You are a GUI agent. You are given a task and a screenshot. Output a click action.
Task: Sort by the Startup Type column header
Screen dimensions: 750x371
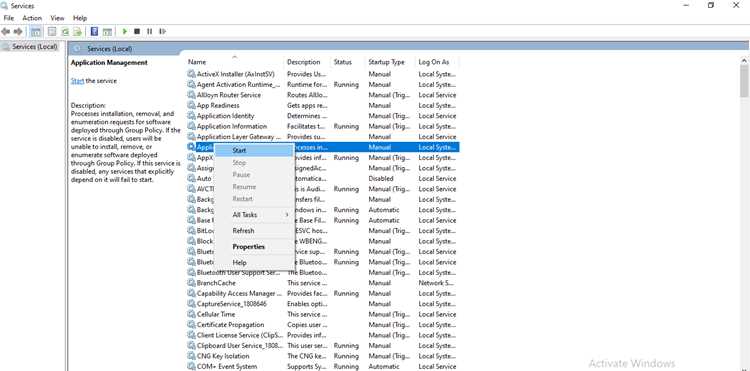[386, 62]
